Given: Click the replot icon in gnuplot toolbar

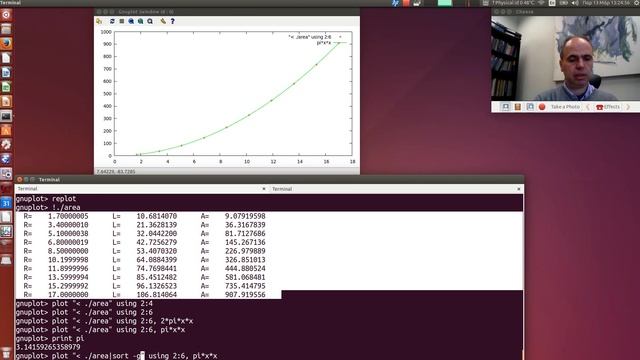Looking at the screenshot, I should [112, 21].
